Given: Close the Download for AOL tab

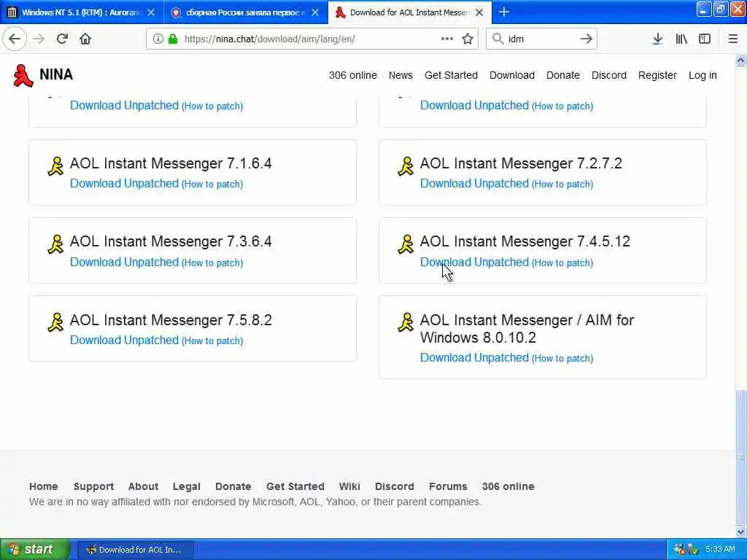Looking at the screenshot, I should click(479, 12).
